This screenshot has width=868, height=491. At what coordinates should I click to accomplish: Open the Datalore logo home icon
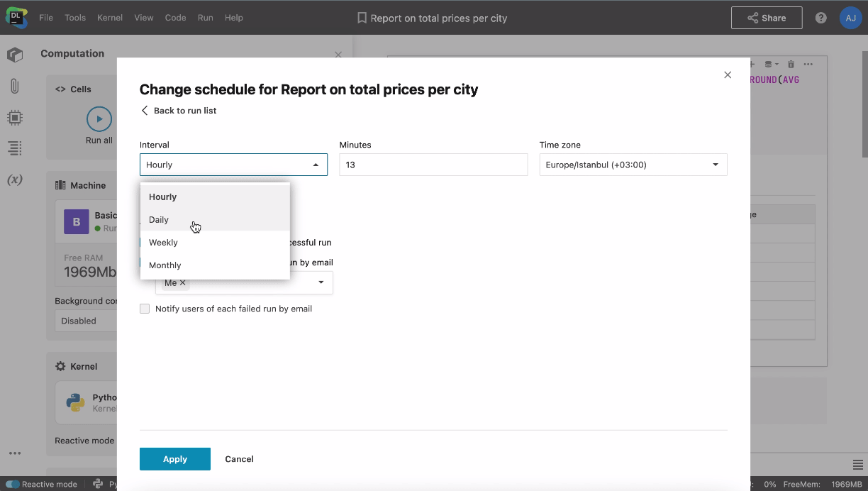click(x=16, y=18)
